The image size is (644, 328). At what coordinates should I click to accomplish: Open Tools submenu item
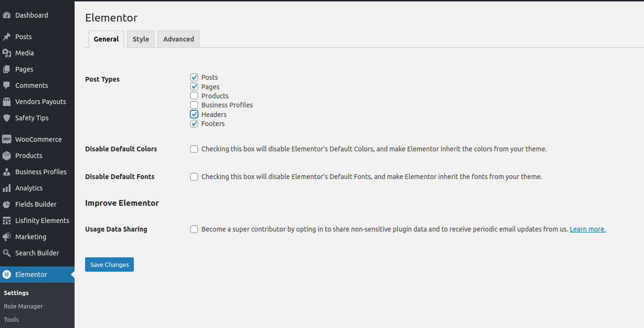point(11,320)
